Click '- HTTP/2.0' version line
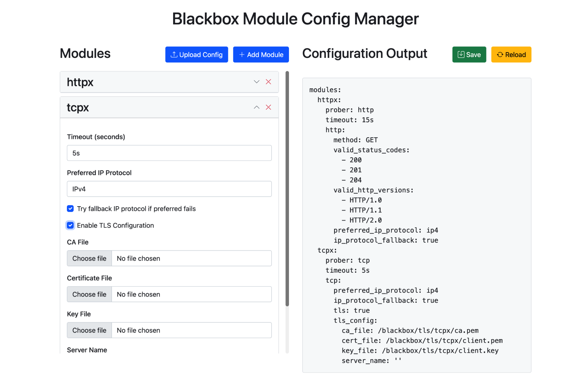The height and width of the screenshot is (386, 588). click(x=362, y=220)
